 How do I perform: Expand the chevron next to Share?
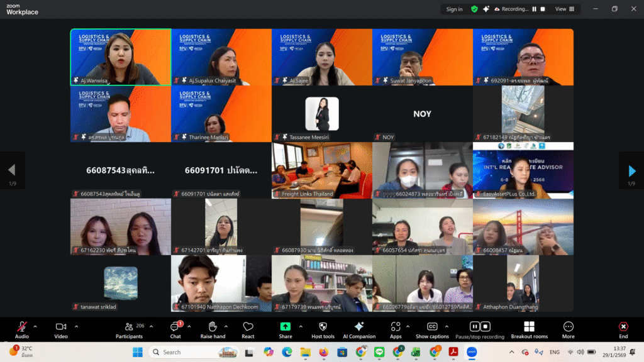pos(301,326)
